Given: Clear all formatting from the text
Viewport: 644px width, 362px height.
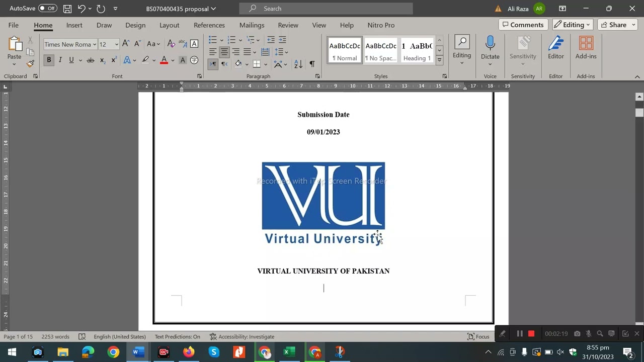Looking at the screenshot, I should point(171,44).
